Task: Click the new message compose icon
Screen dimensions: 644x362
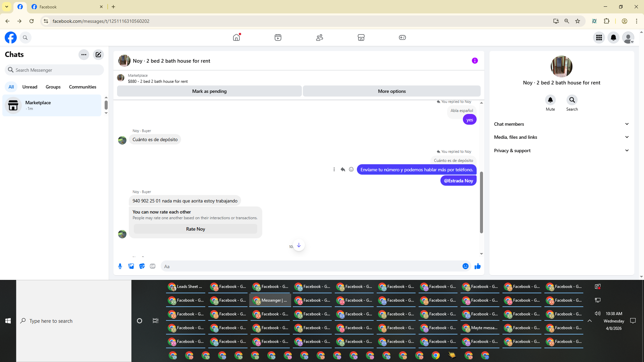Action: coord(98,55)
